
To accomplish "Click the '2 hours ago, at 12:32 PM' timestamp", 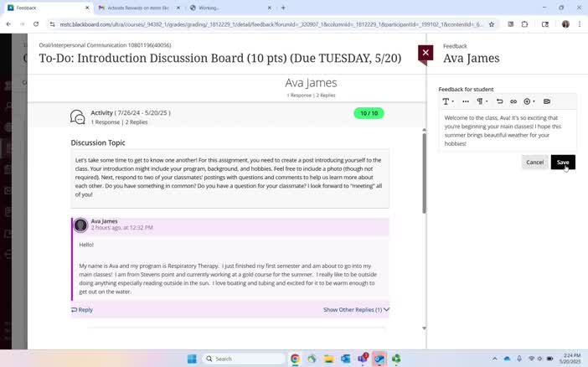I will pos(122,227).
